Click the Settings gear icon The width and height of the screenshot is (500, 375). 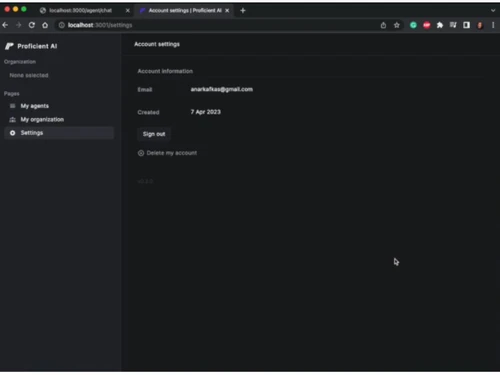coord(12,133)
